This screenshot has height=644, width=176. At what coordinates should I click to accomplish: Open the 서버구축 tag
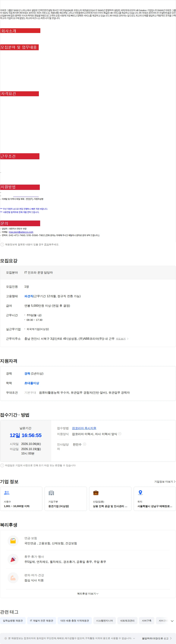click(146, 621)
